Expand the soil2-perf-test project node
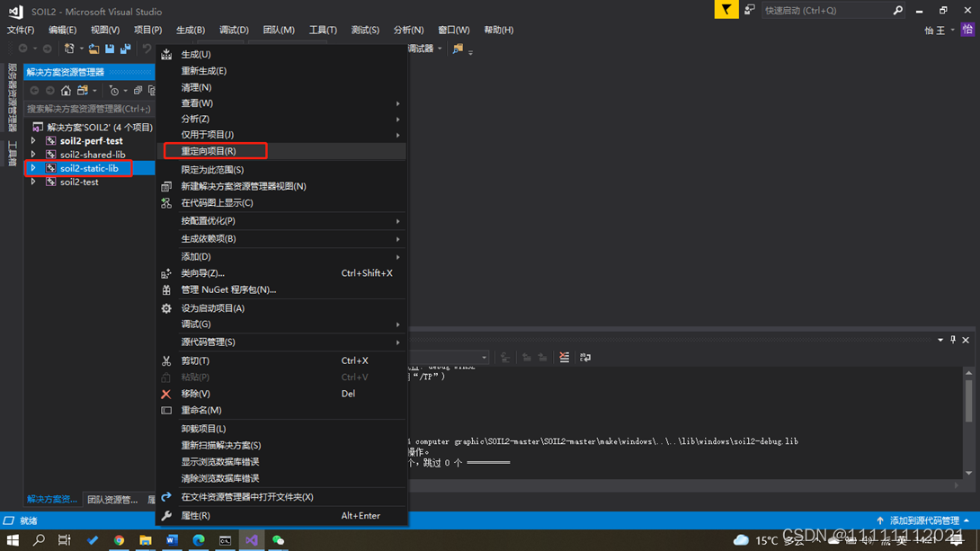 33,141
